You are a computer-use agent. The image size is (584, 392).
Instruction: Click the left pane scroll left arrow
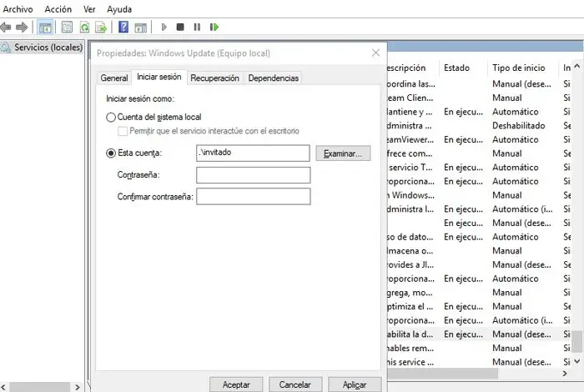pos(3,387)
